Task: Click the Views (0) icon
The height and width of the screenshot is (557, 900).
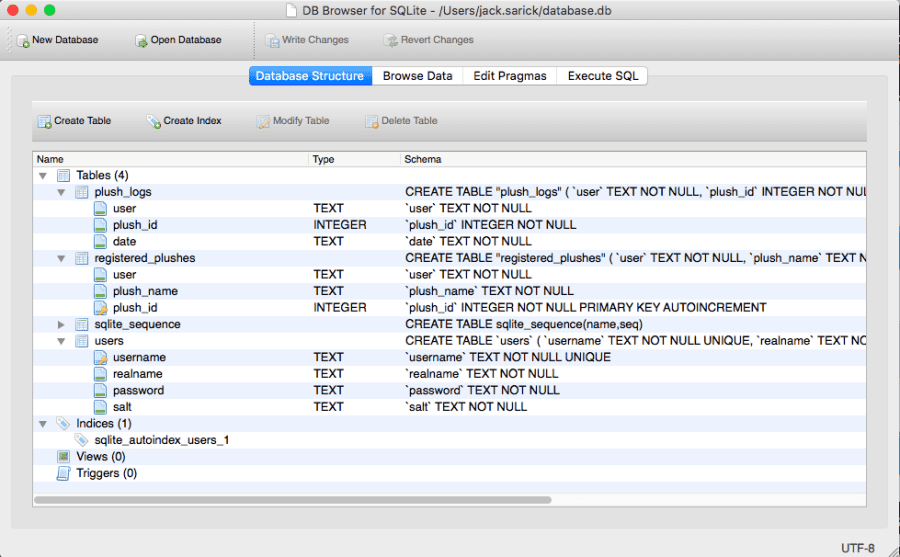Action: point(63,457)
